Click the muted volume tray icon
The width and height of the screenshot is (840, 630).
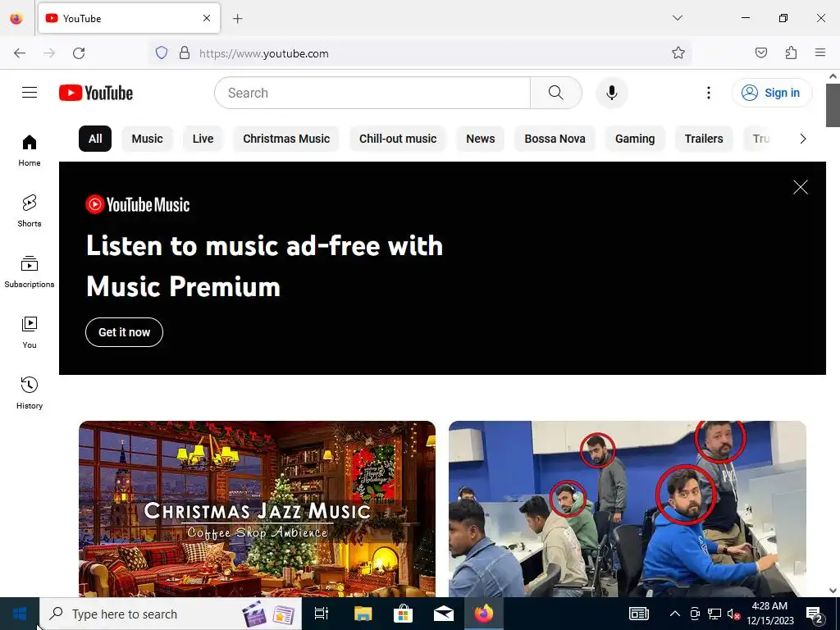[734, 614]
